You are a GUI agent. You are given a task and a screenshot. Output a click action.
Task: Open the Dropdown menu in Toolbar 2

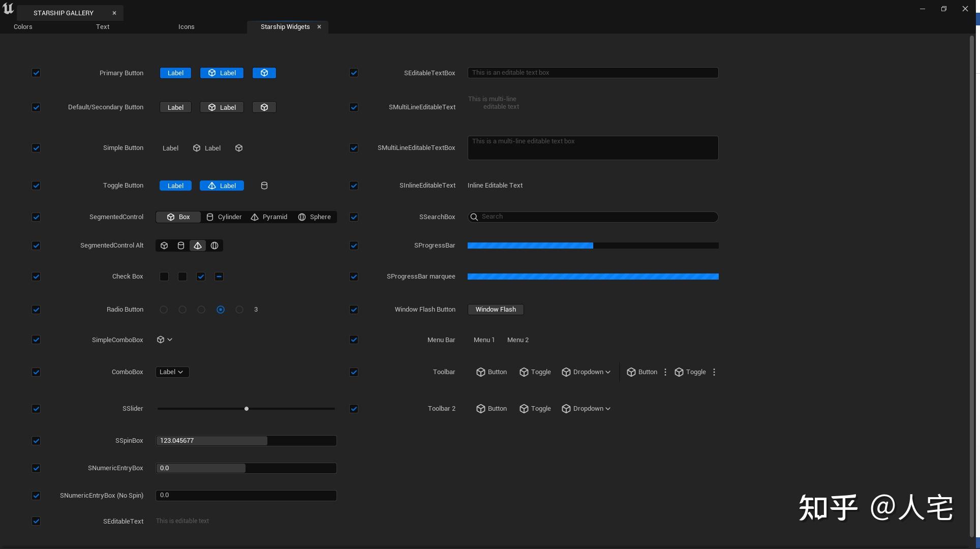[x=586, y=409]
